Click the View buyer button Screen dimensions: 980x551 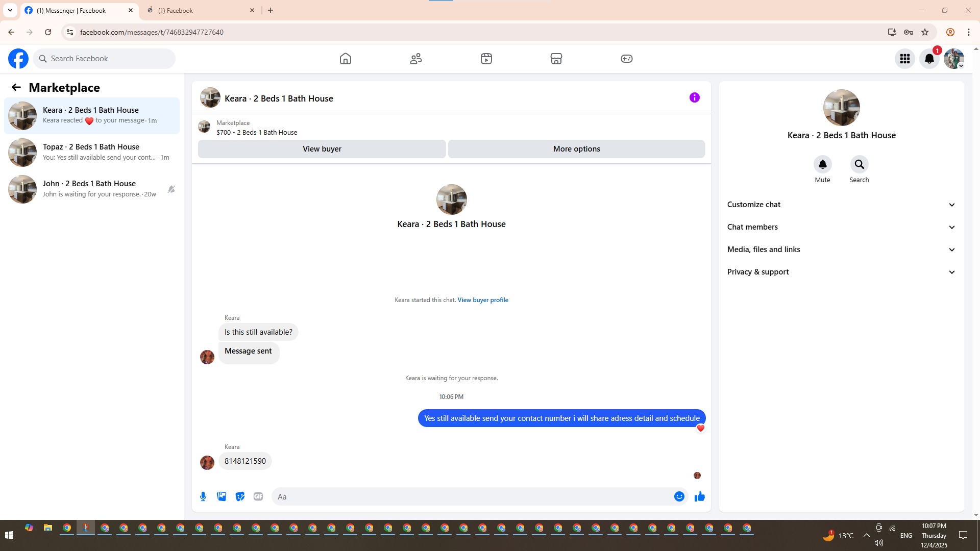pyautogui.click(x=322, y=149)
